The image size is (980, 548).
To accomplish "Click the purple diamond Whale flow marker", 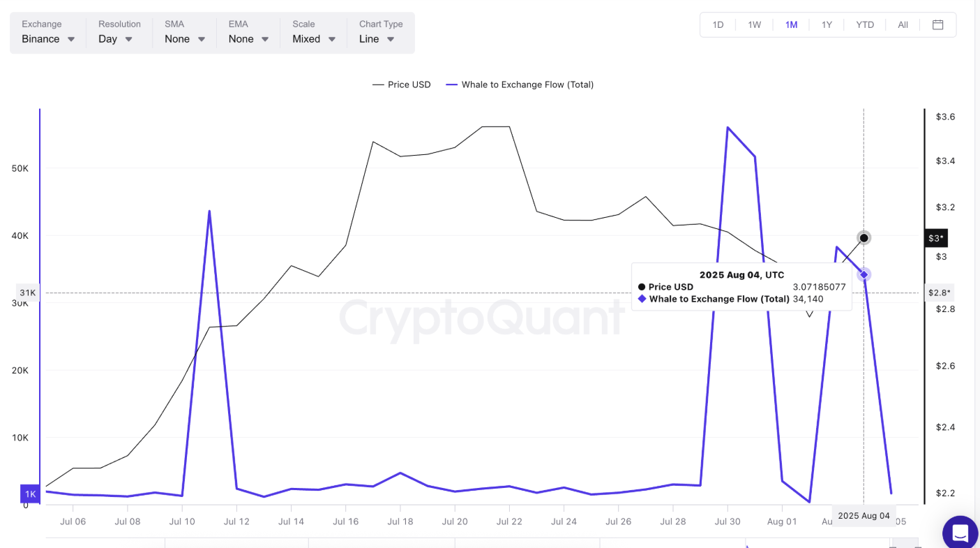I will pos(864,274).
